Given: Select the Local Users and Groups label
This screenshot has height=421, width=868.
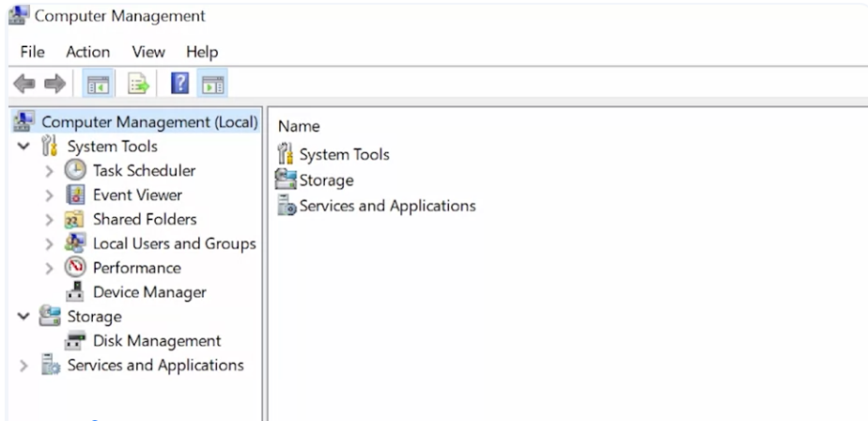Looking at the screenshot, I should [x=175, y=243].
